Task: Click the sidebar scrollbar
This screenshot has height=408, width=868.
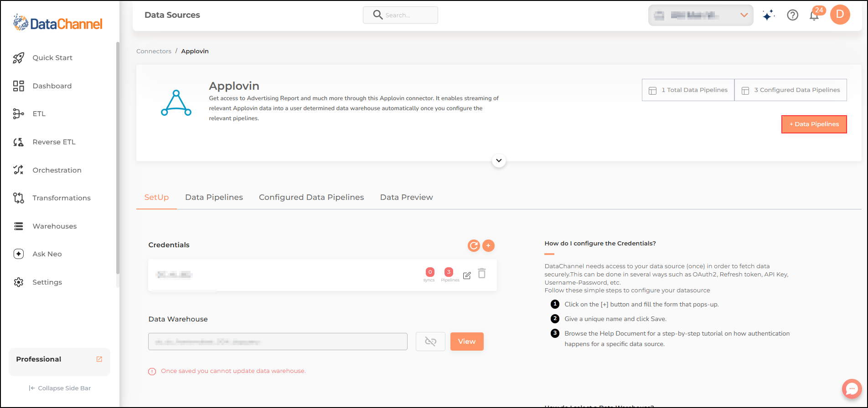Action: 118,158
